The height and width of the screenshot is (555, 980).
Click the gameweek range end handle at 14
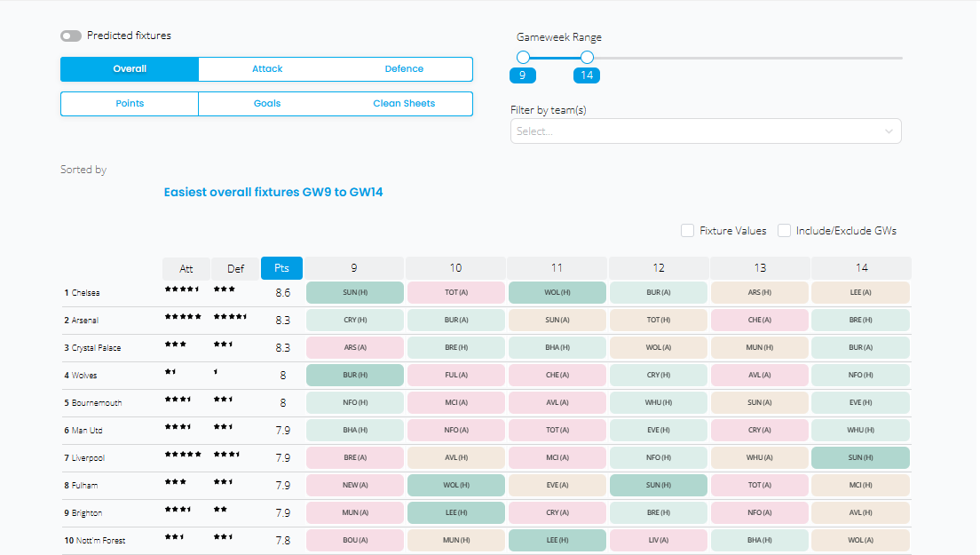click(x=587, y=58)
